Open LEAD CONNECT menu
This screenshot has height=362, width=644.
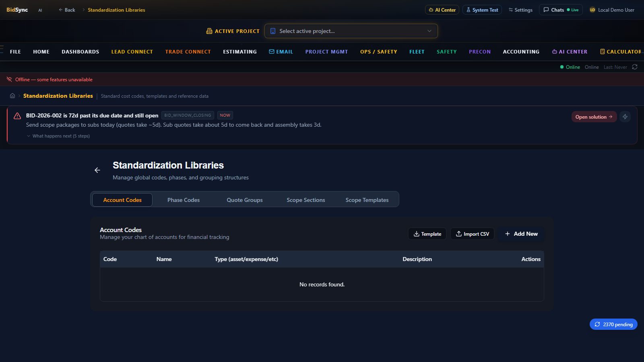click(132, 51)
